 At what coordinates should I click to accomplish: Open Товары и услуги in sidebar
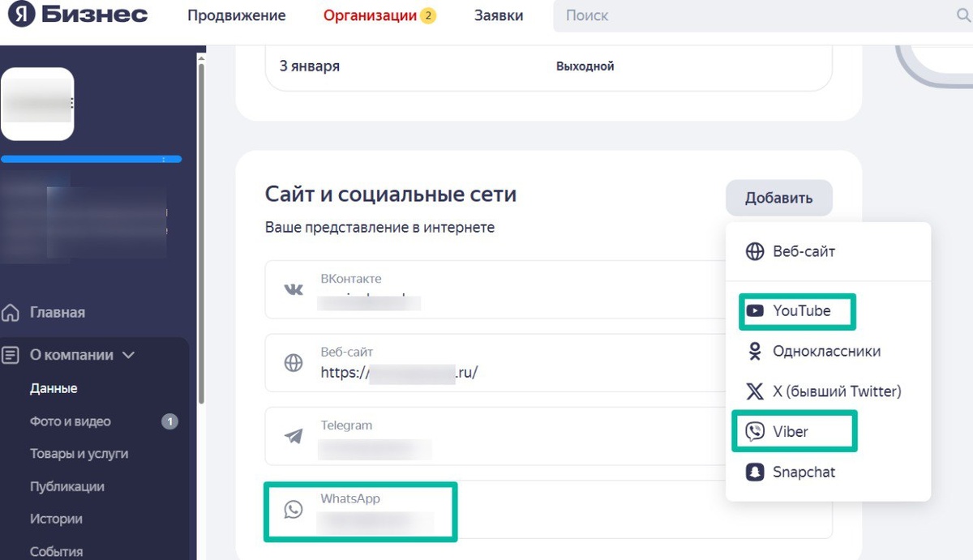coord(79,454)
